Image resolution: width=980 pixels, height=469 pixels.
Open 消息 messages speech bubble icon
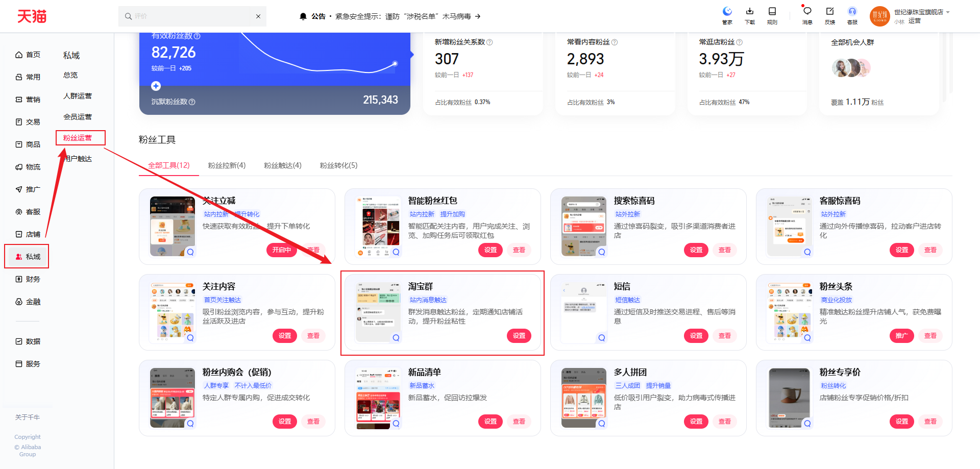pos(807,12)
